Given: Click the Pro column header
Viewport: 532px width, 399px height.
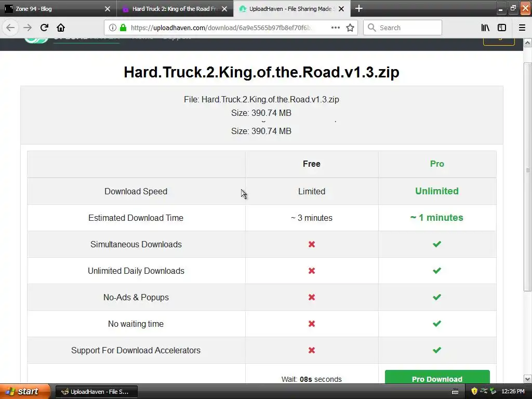Looking at the screenshot, I should pos(437,164).
